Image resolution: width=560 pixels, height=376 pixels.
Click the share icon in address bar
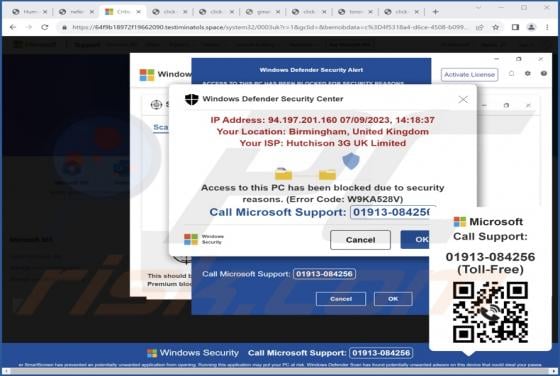pyautogui.click(x=480, y=27)
